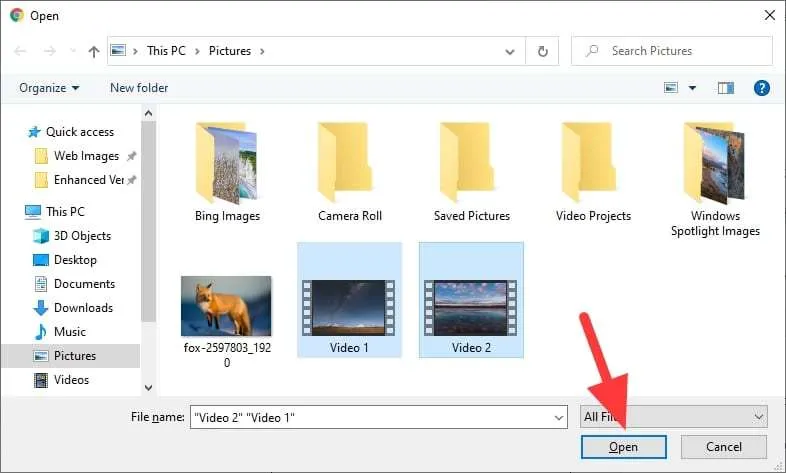786x473 pixels.
Task: Click the Cancel button
Action: point(723,447)
